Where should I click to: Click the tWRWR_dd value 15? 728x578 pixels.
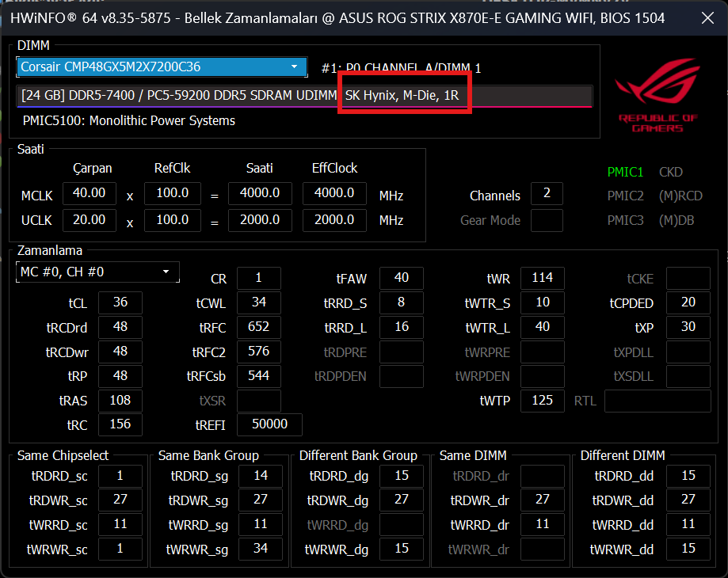pyautogui.click(x=688, y=549)
